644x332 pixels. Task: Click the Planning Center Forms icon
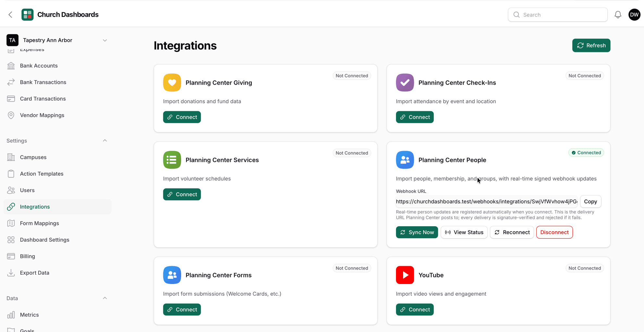[x=172, y=275]
